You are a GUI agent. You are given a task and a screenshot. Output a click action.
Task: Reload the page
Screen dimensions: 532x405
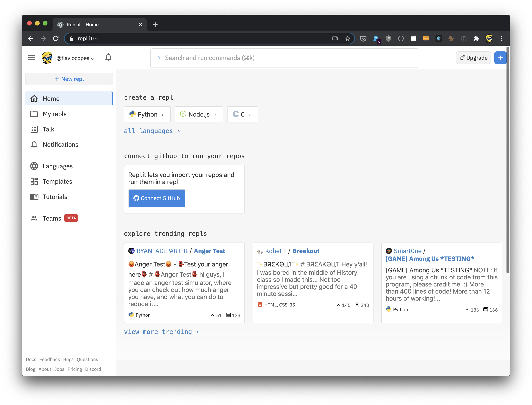pos(56,39)
